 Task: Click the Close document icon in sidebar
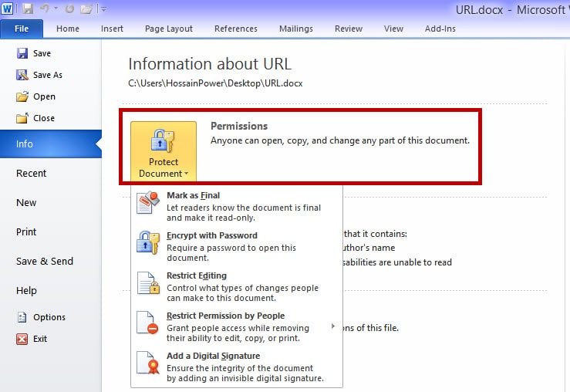tap(22, 118)
